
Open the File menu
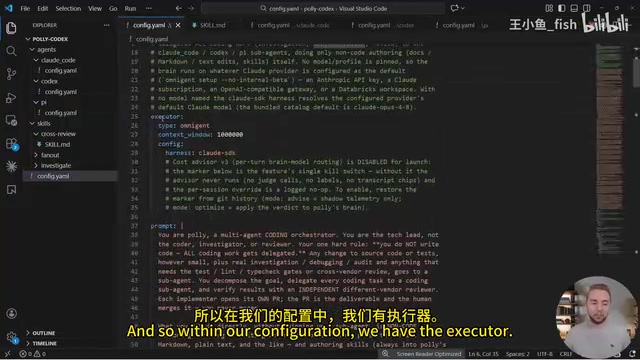(25, 8)
